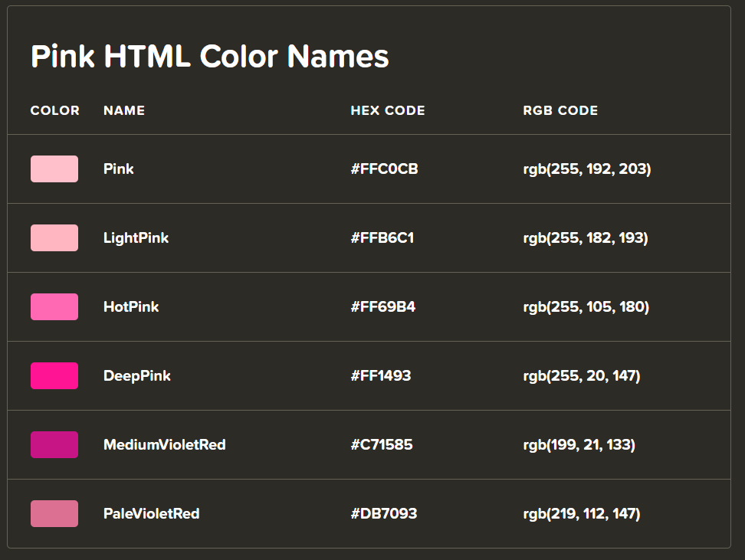The image size is (745, 560).
Task: Click the HEX CODE column header
Action: [387, 110]
